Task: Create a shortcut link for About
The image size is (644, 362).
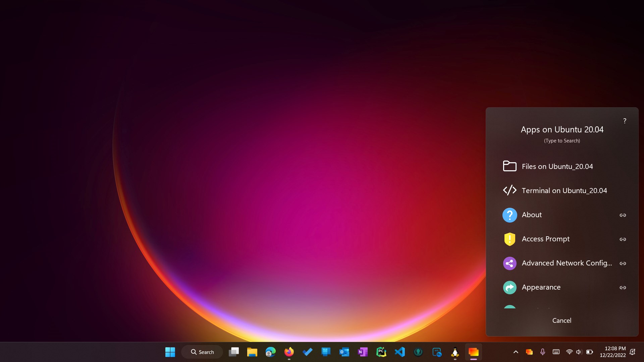Action: pyautogui.click(x=623, y=215)
